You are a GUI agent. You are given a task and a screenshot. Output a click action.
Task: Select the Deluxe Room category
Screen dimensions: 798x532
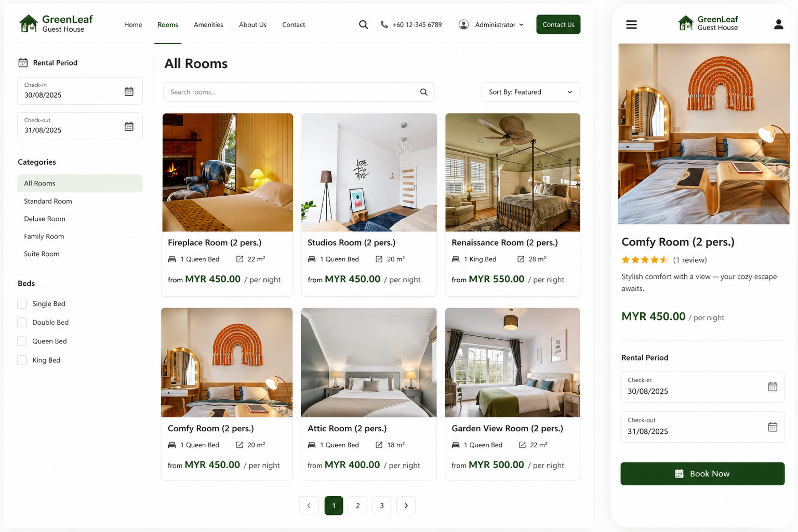[45, 219]
